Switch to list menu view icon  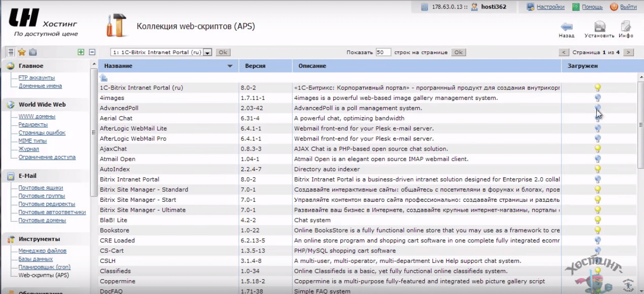[10, 52]
